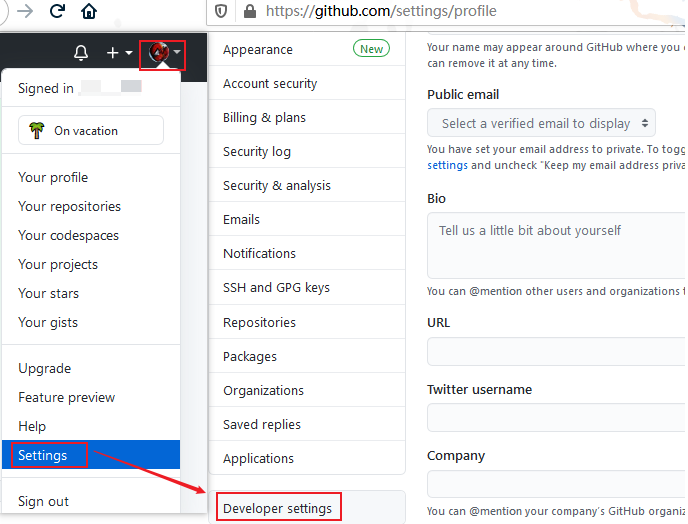Open Security & analysis settings
Image resolution: width=688 pixels, height=524 pixels.
pyautogui.click(x=307, y=185)
